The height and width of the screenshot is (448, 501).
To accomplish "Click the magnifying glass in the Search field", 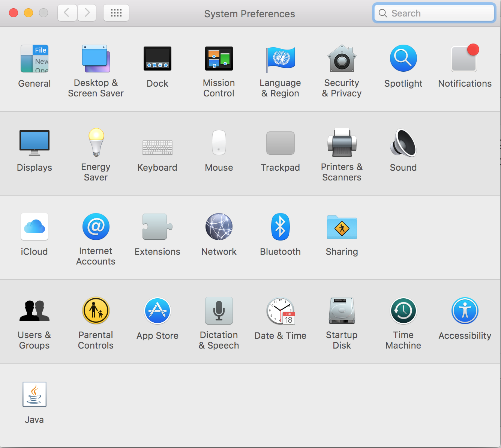I will tap(383, 14).
